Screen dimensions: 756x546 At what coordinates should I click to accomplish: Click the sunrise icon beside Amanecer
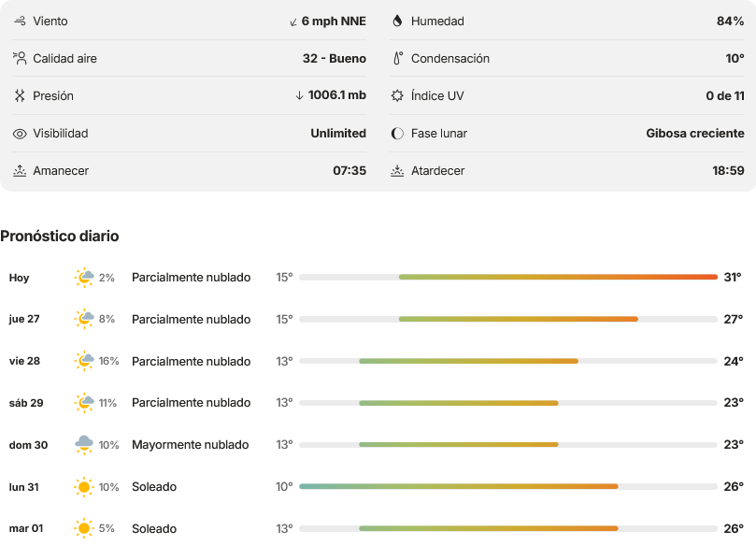20,170
